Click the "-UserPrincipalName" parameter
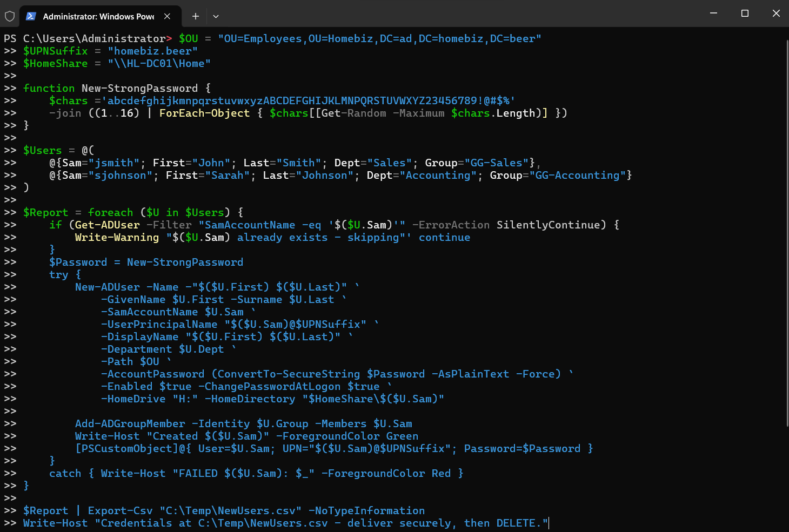Image resolution: width=789 pixels, height=532 pixels. pyautogui.click(x=159, y=324)
